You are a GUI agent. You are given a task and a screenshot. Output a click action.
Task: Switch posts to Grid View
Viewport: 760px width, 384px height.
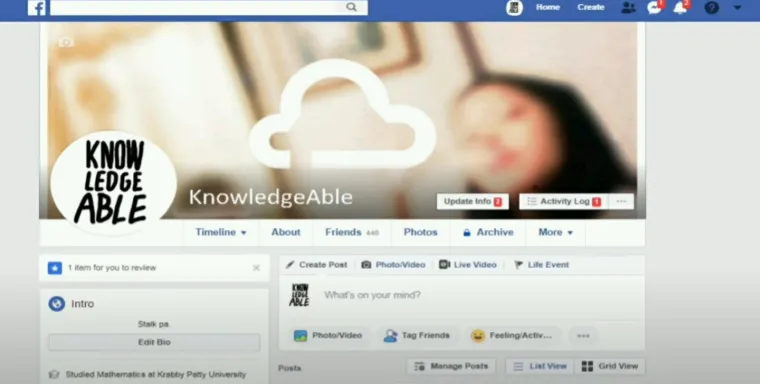(610, 367)
